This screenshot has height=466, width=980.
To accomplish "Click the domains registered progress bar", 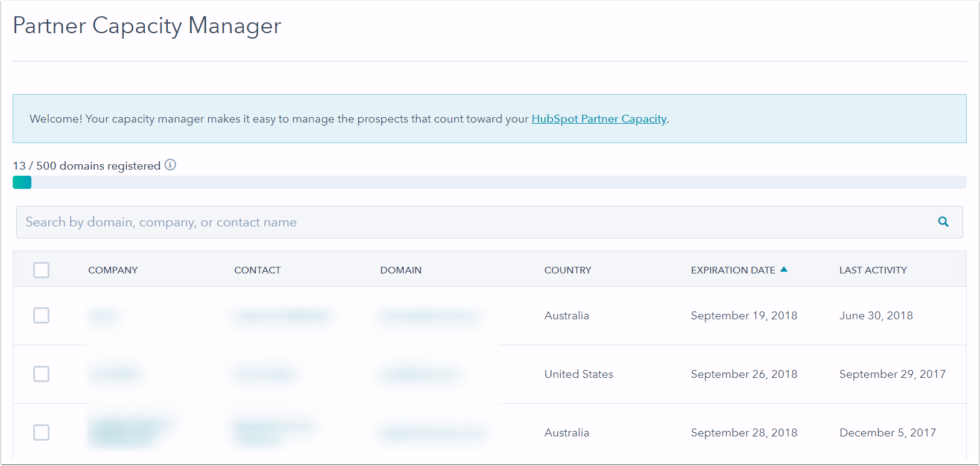I will click(489, 182).
